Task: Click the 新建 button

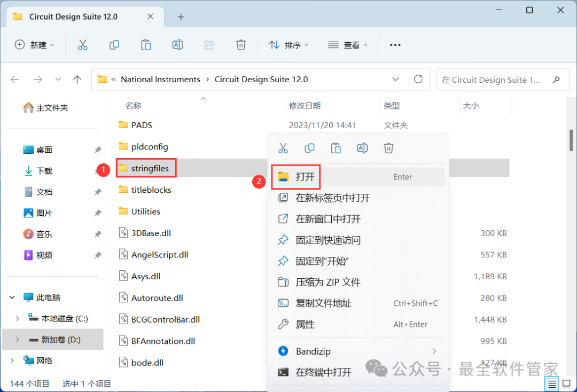Action: click(x=35, y=45)
